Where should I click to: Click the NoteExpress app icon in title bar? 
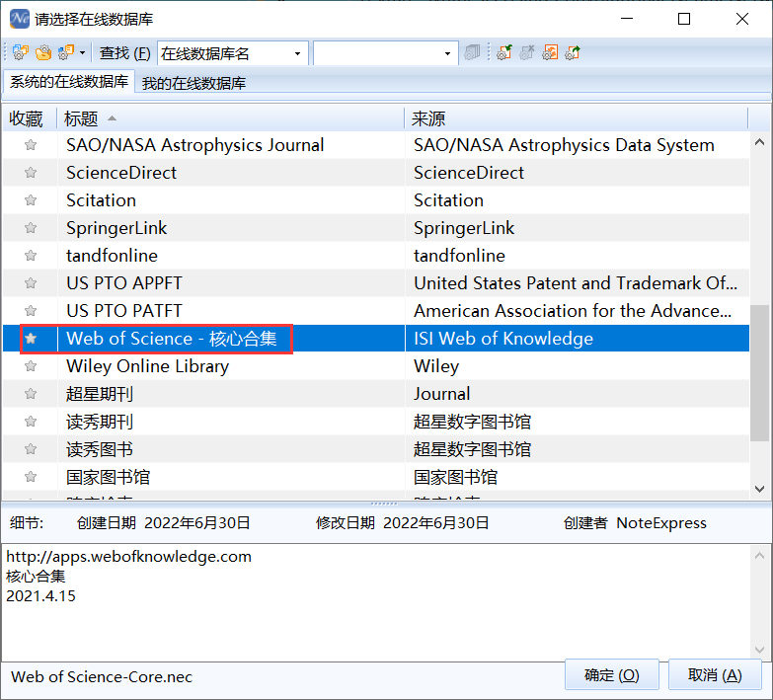20,19
